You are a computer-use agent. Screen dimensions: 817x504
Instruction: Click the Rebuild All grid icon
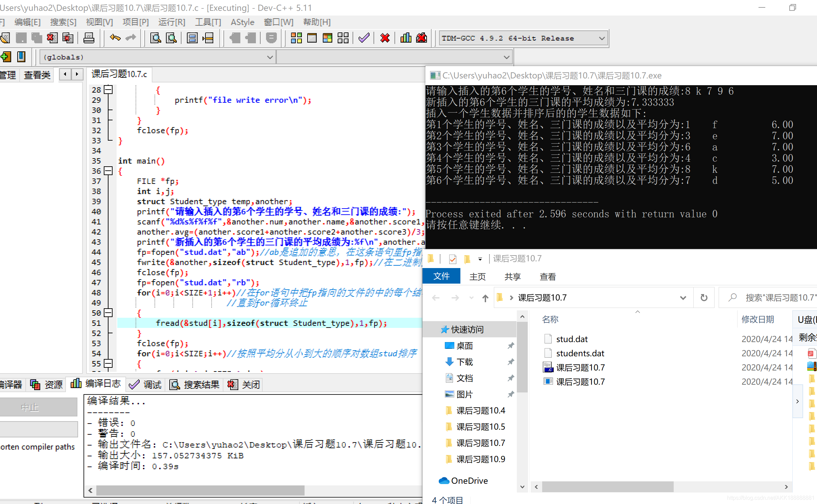coord(343,38)
